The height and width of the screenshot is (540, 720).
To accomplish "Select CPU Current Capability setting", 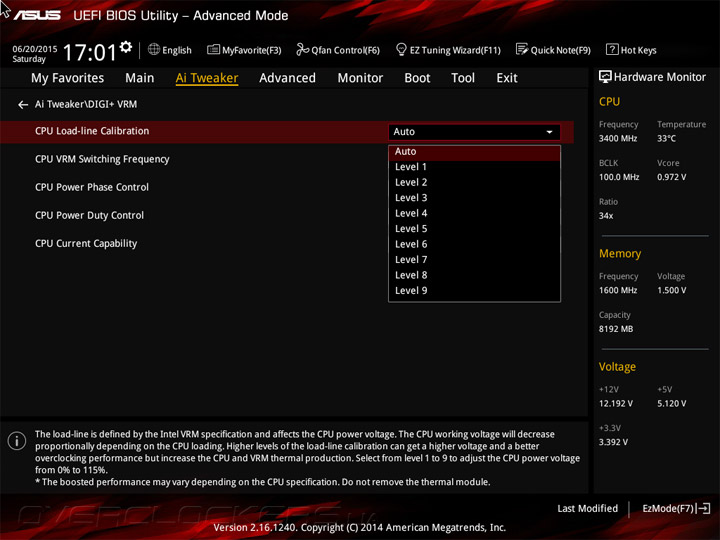I will [x=86, y=243].
